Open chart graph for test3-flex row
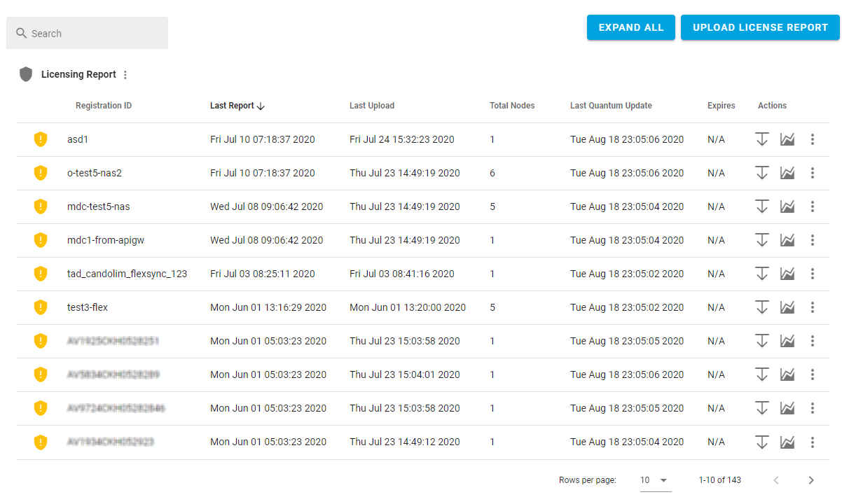The width and height of the screenshot is (842, 504). coord(787,307)
